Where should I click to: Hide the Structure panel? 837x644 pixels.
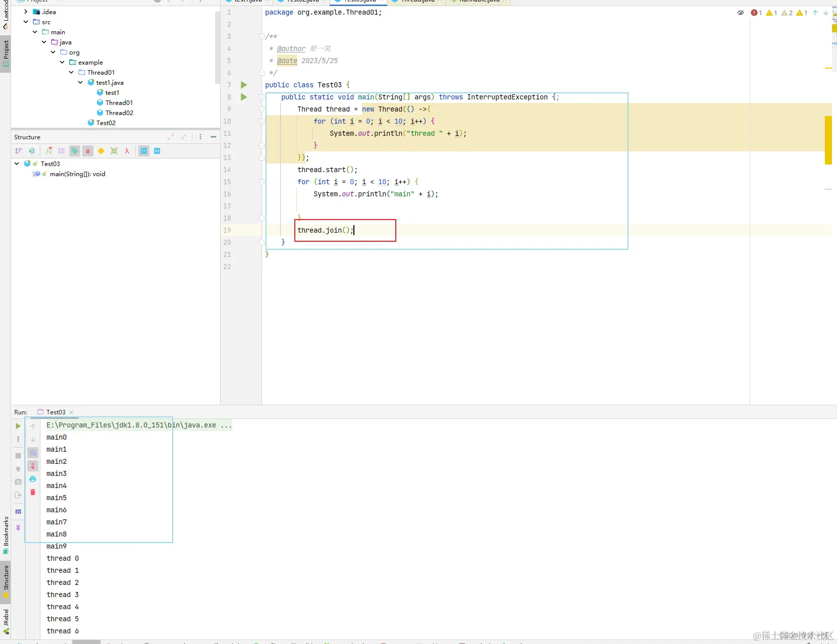(x=214, y=137)
